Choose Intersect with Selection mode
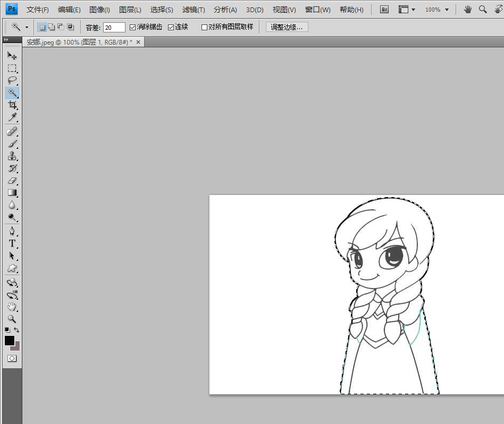504x424 pixels. (70, 27)
